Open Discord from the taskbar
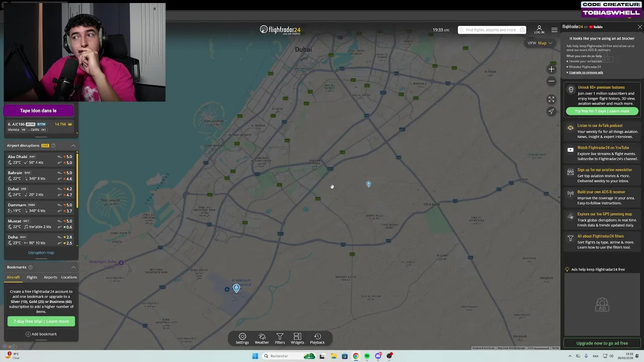 pos(378,356)
